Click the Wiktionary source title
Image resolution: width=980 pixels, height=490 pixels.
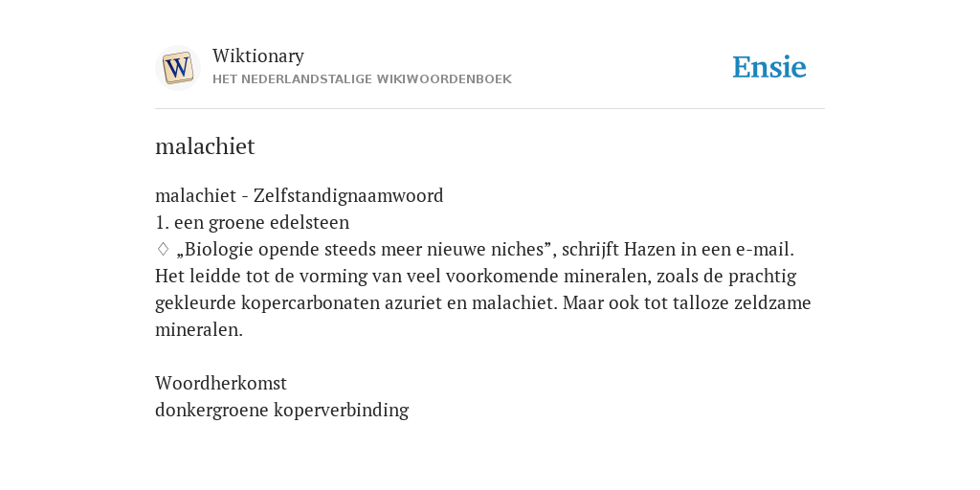(258, 56)
